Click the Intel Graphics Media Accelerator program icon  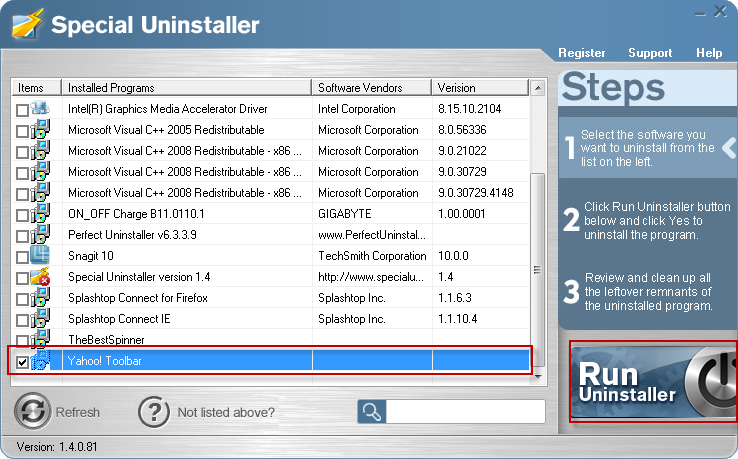(x=40, y=108)
